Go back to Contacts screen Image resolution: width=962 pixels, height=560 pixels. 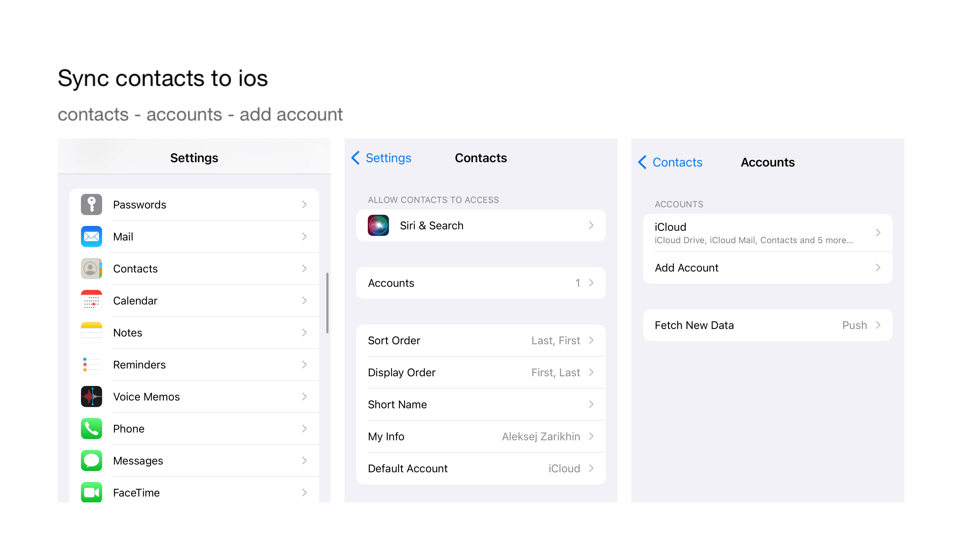pyautogui.click(x=670, y=162)
